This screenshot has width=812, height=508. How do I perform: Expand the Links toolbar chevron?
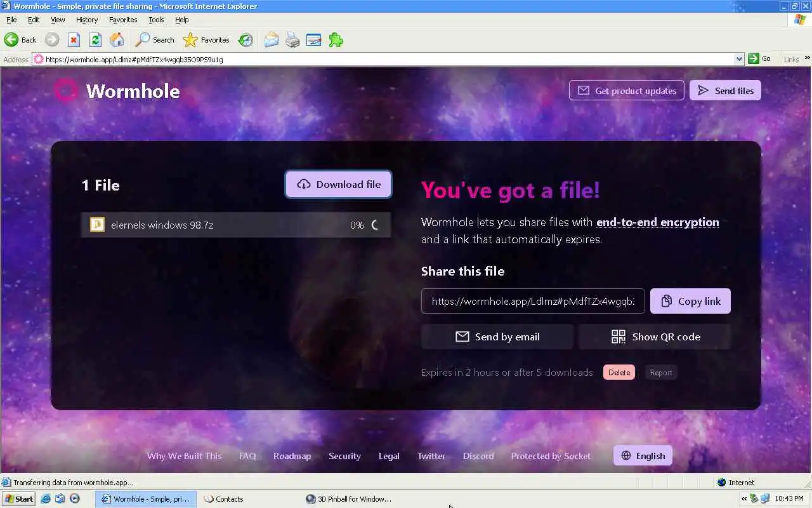[x=807, y=59]
